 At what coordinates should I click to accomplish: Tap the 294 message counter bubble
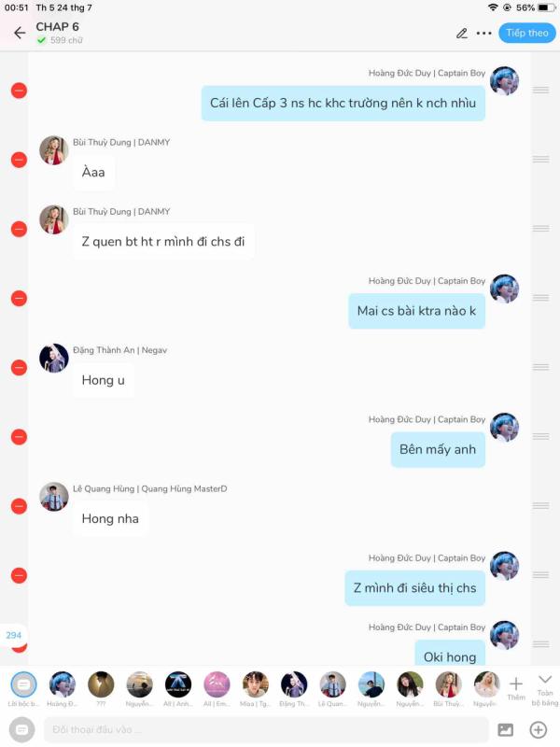(x=13, y=635)
